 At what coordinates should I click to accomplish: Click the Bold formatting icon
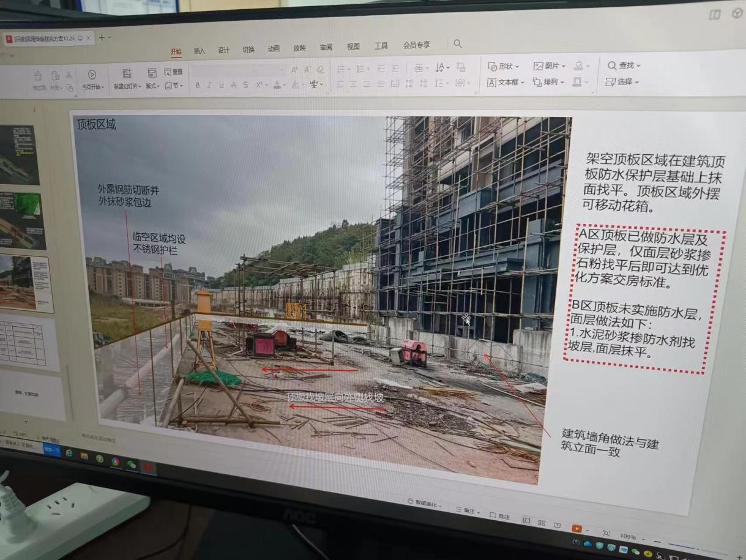[x=197, y=85]
